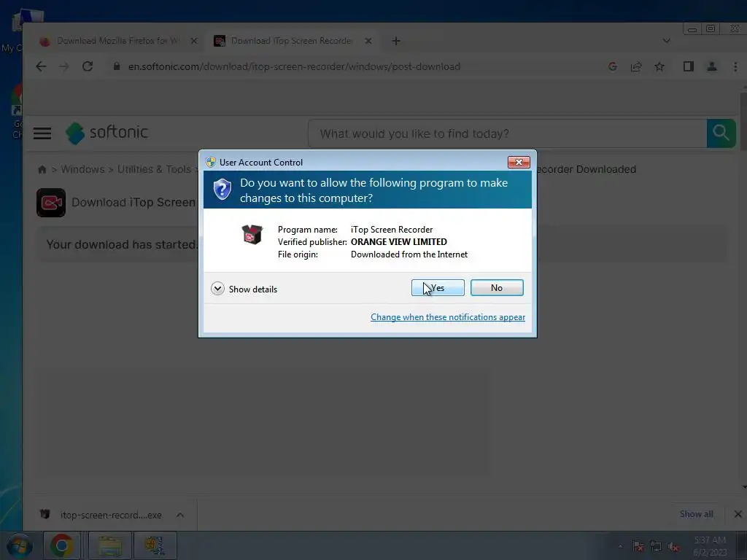Click the Softonic search magnifier button

point(721,133)
